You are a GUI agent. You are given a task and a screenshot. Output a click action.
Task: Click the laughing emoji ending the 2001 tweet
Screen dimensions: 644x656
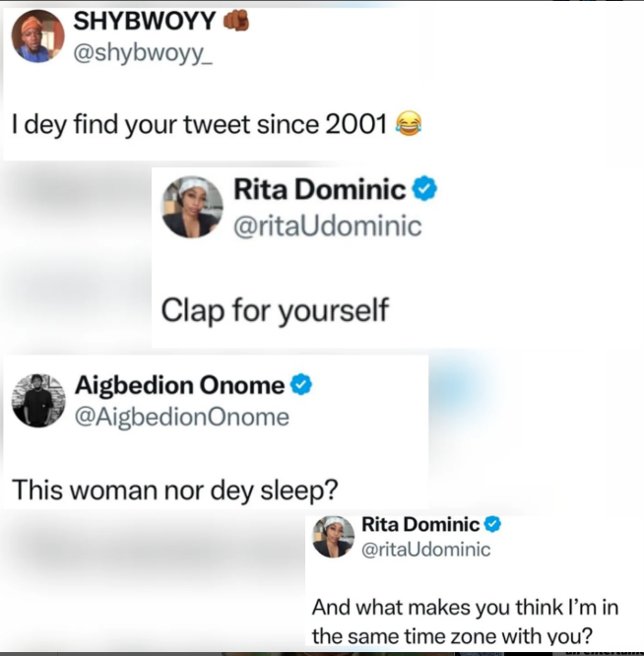click(407, 124)
